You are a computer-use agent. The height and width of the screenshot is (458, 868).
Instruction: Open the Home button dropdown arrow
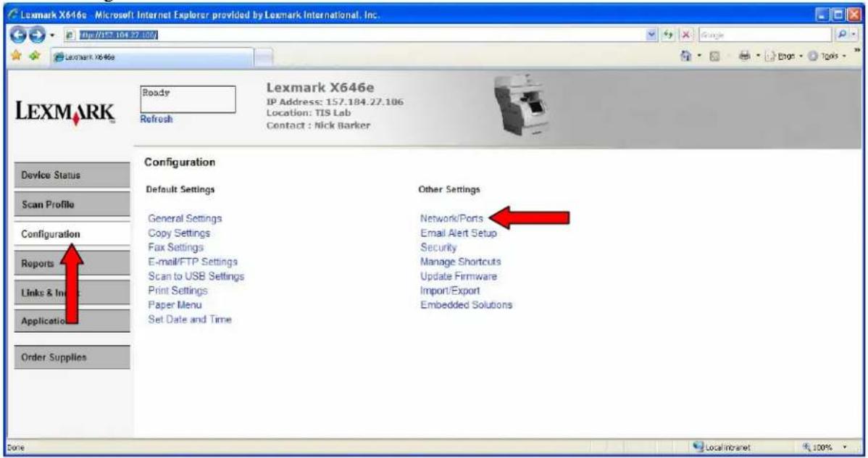click(699, 56)
